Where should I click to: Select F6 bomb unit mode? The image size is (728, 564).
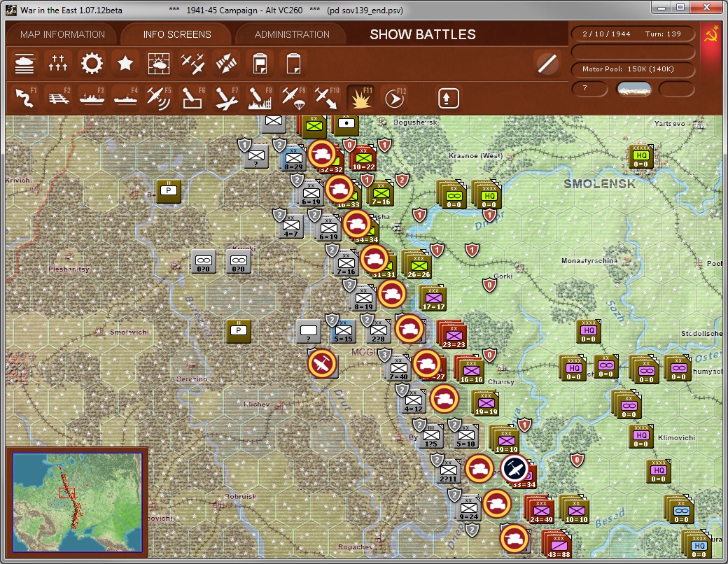[x=192, y=98]
